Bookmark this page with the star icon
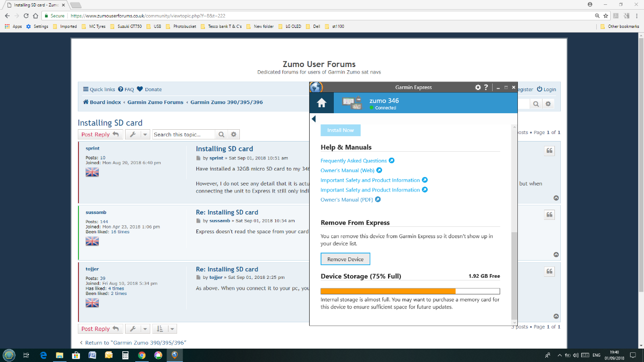Screen dimensions: 644x362 tap(606, 16)
